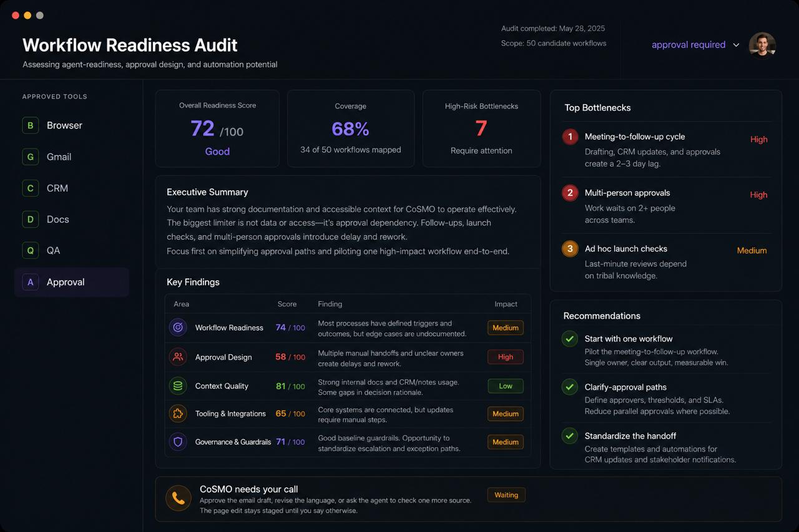Click the Tooling & Integrations puzzle icon
Screen dimensions: 799x532
178,414
